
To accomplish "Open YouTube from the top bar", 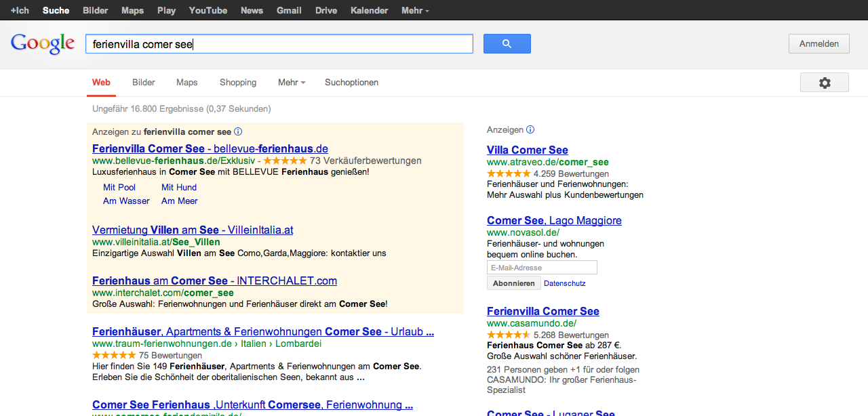I will point(208,11).
